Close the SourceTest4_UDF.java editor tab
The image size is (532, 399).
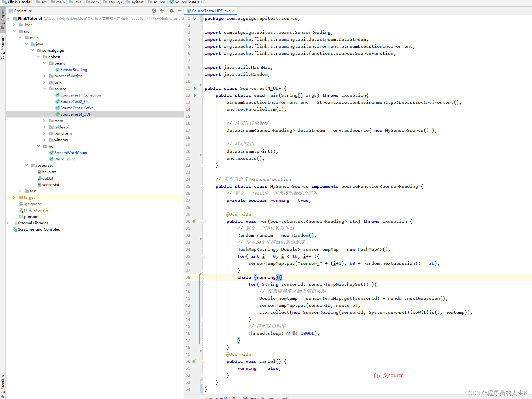pyautogui.click(x=233, y=11)
